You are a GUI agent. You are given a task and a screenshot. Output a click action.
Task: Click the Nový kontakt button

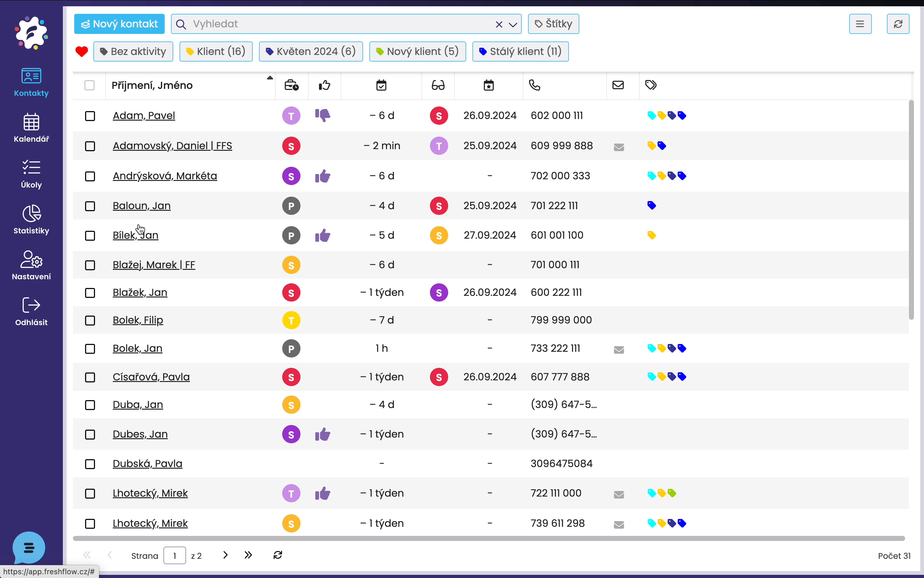[119, 24]
